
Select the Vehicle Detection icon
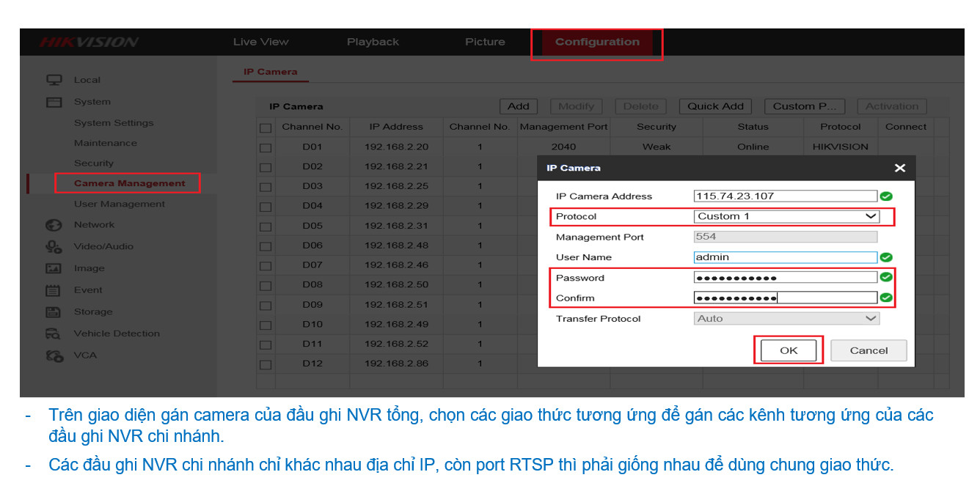[54, 334]
